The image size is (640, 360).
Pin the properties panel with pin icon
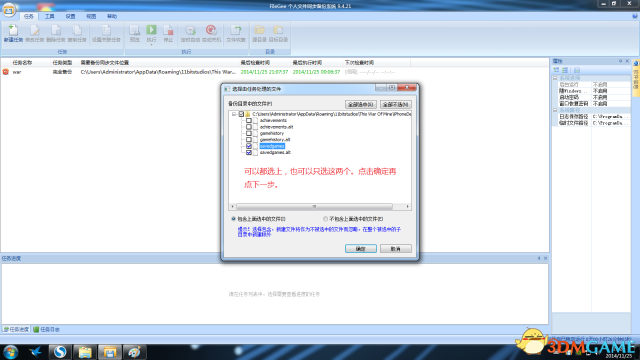(x=620, y=61)
